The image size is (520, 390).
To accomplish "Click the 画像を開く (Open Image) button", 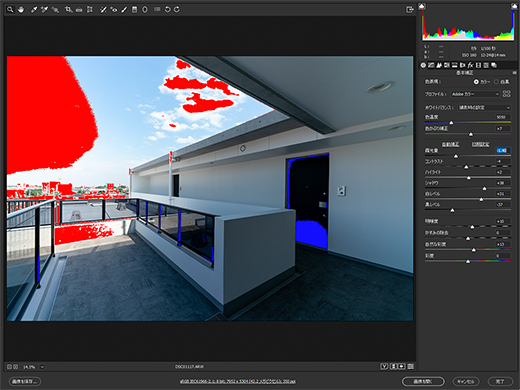I will point(423,381).
